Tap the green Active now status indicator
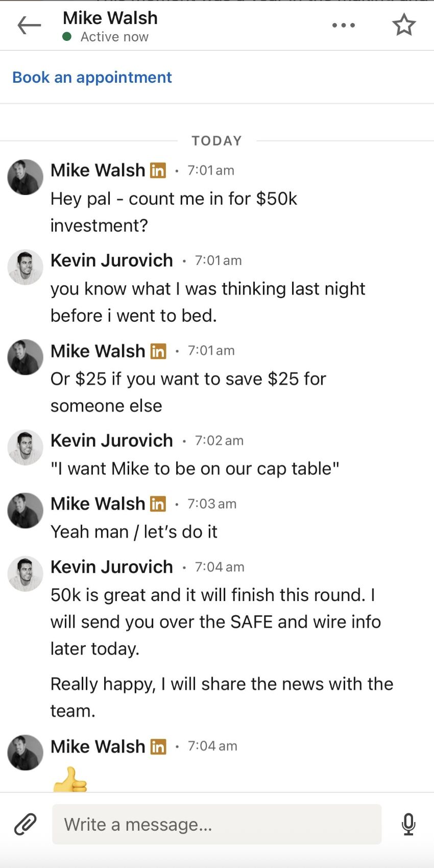This screenshot has width=434, height=868. coord(67,36)
